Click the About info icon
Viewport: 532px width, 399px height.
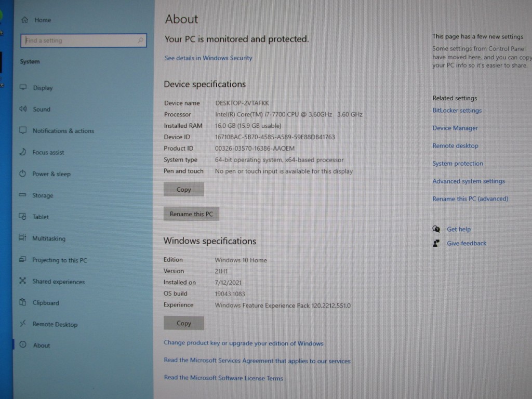[23, 345]
